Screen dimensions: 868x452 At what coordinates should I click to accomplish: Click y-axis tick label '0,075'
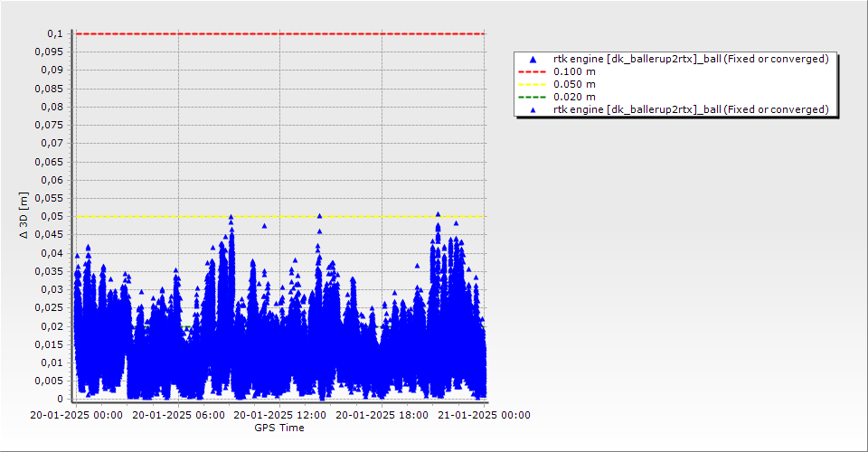49,125
